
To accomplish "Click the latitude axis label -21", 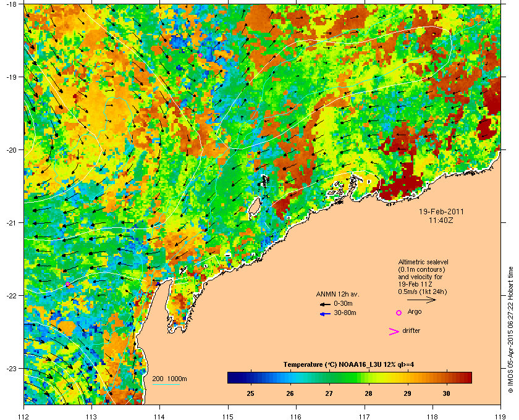I will [11, 223].
